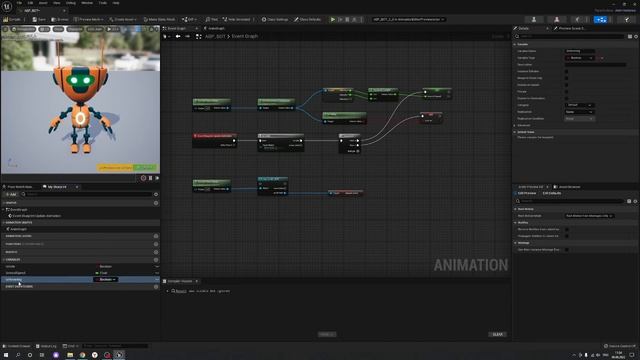This screenshot has height=360, width=640.
Task: Toggle Use Main Instance Montage Evaluation checkbox
Action: click(567, 249)
